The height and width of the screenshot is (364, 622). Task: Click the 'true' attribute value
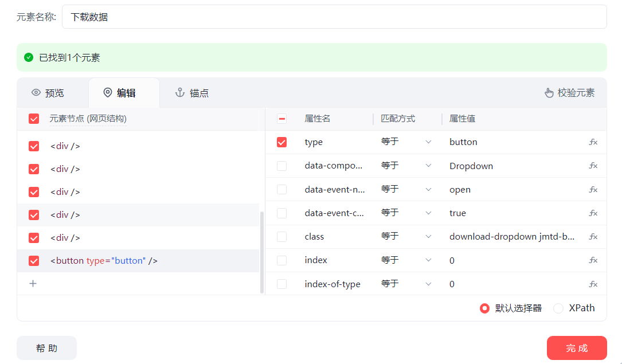click(457, 213)
